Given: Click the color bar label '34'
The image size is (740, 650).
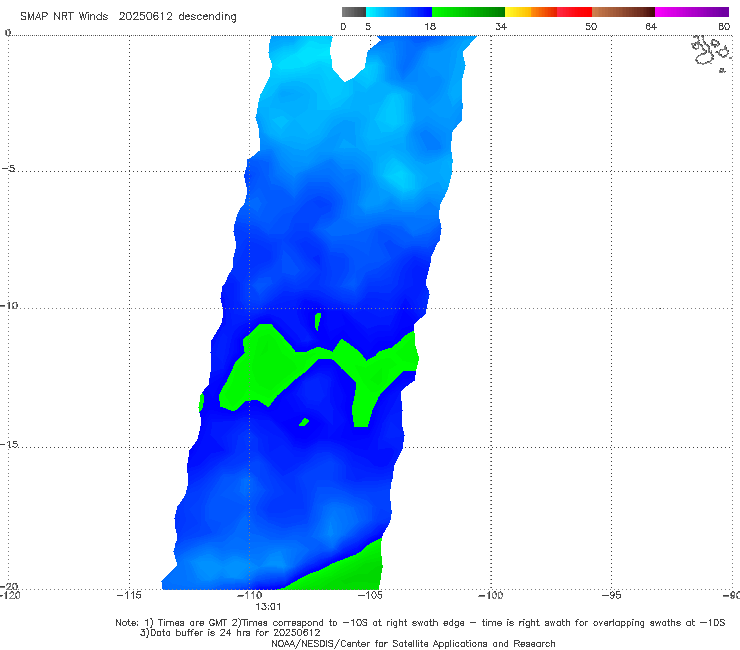Looking at the screenshot, I should pyautogui.click(x=501, y=26).
